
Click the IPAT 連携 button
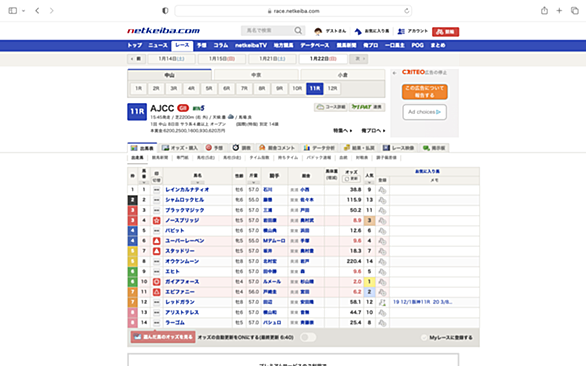tap(367, 107)
